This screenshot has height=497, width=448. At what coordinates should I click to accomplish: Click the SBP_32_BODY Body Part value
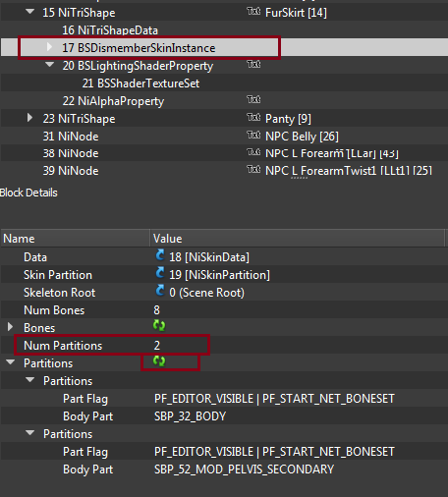point(190,416)
